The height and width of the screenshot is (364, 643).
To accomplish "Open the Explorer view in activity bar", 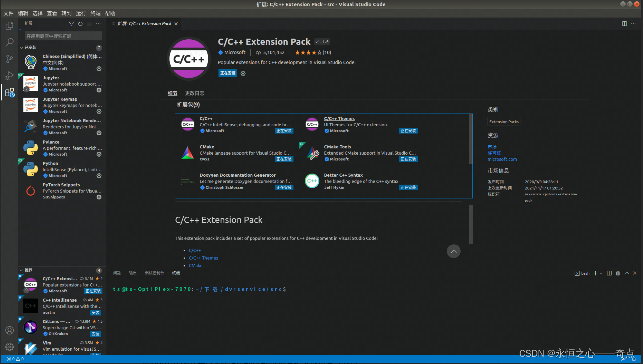I will [x=9, y=26].
